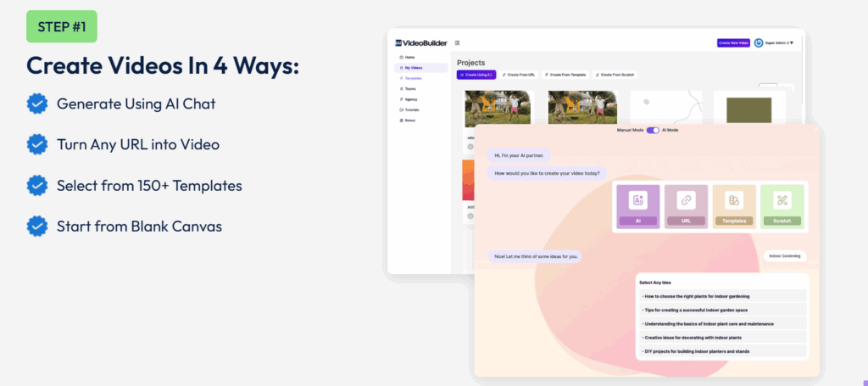Screen dimensions: 868x386
Task: Click Select from 150+ Templates text
Action: point(149,186)
